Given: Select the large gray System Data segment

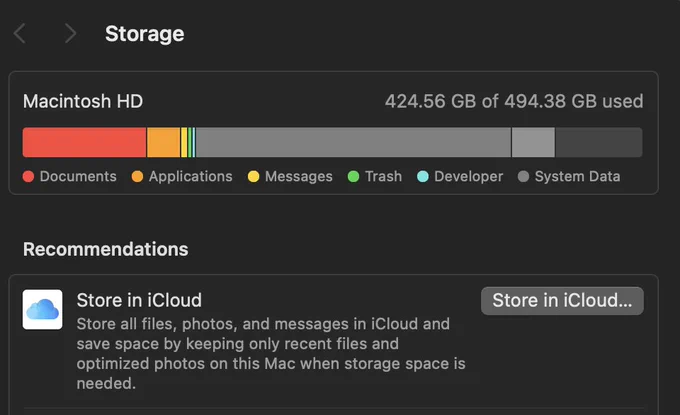Looking at the screenshot, I should [x=353, y=142].
